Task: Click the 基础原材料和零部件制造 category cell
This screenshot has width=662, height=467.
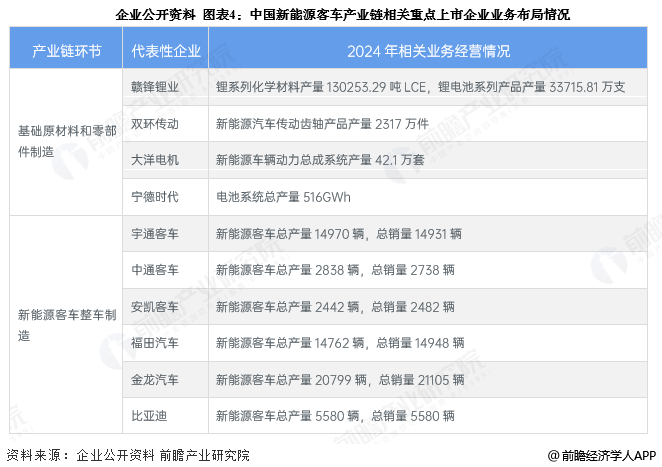Action: (66, 142)
